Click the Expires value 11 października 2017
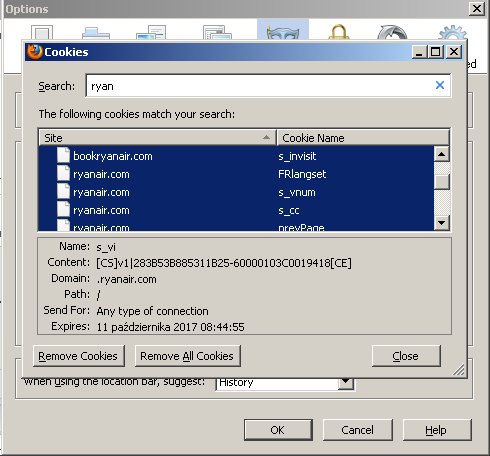The width and height of the screenshot is (490, 456). (170, 327)
